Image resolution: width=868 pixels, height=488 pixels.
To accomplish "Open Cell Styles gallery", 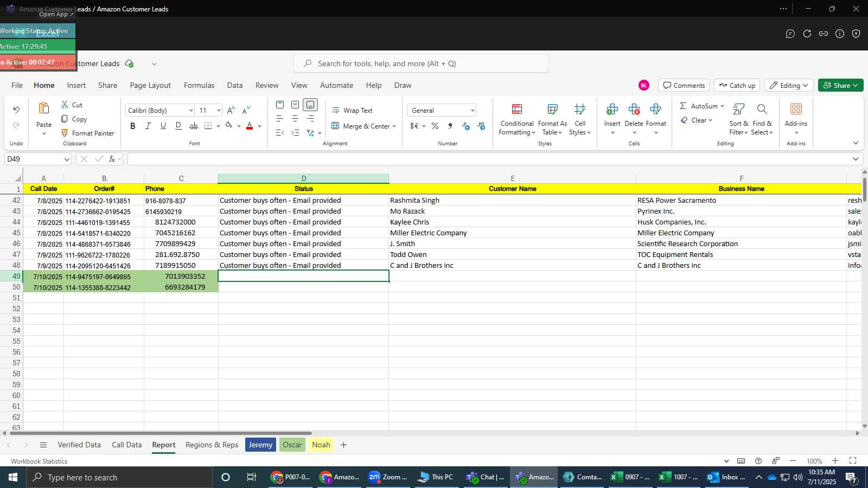I will [580, 119].
